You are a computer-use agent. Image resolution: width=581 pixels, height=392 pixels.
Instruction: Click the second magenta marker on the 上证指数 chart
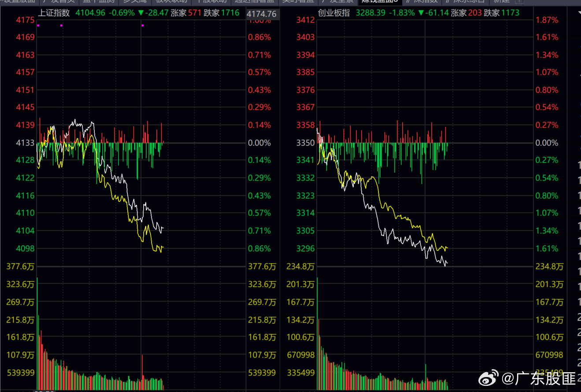pos(61,26)
